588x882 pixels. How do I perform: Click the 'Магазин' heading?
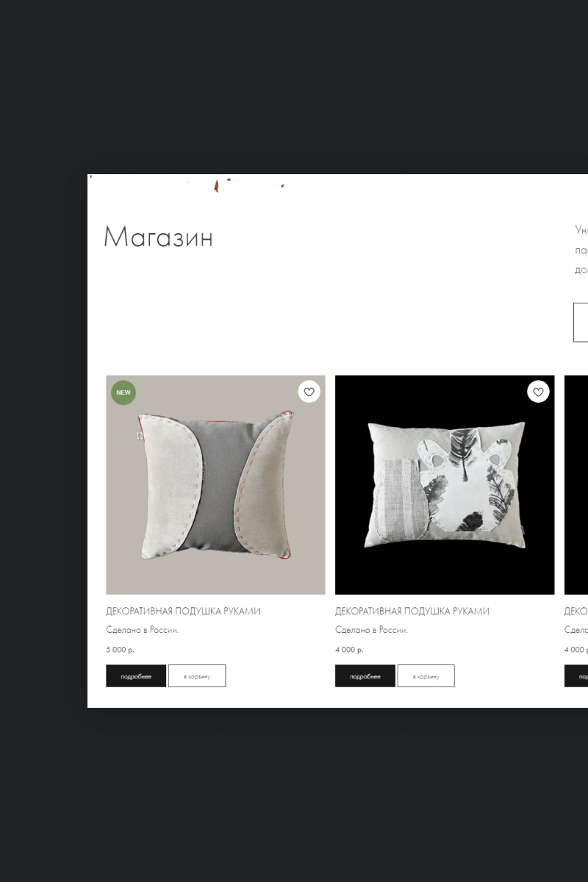[158, 237]
